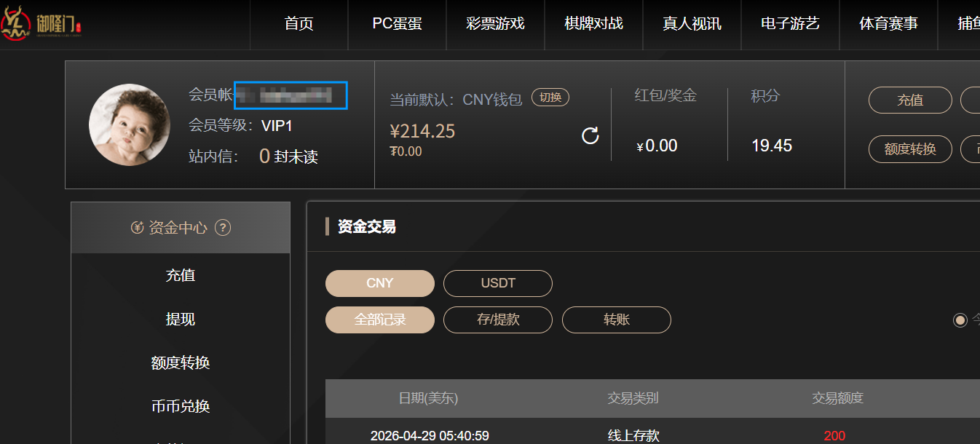Click the 0 封未读 inbox message count
Viewport: 980px width, 444px height.
coord(288,156)
